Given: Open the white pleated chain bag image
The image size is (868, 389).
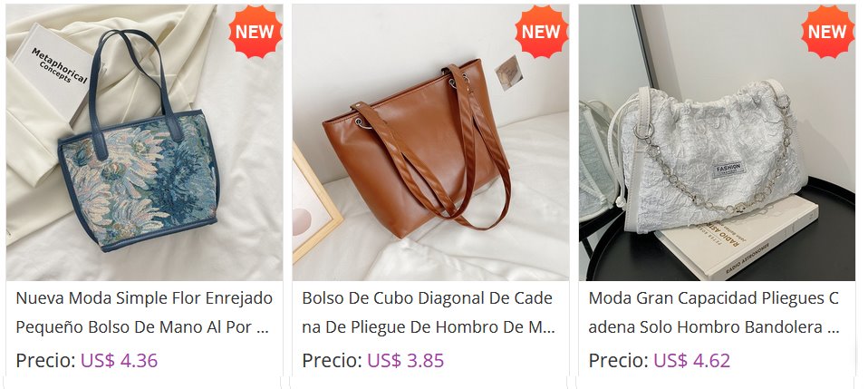Looking at the screenshot, I should pyautogui.click(x=717, y=142).
